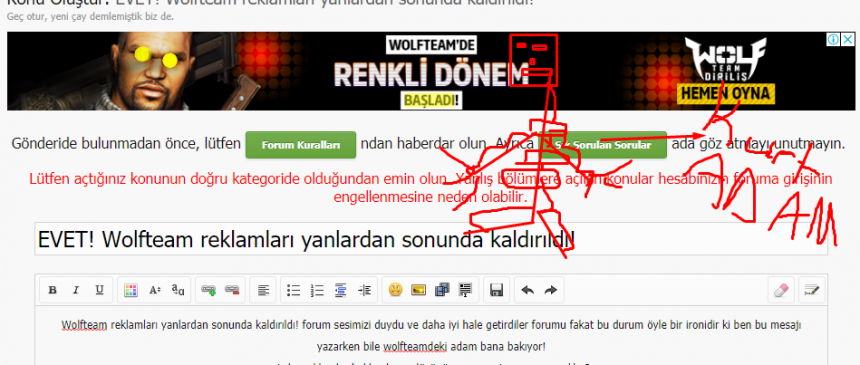This screenshot has height=365, width=860.
Task: Undo the last edit
Action: click(x=528, y=290)
